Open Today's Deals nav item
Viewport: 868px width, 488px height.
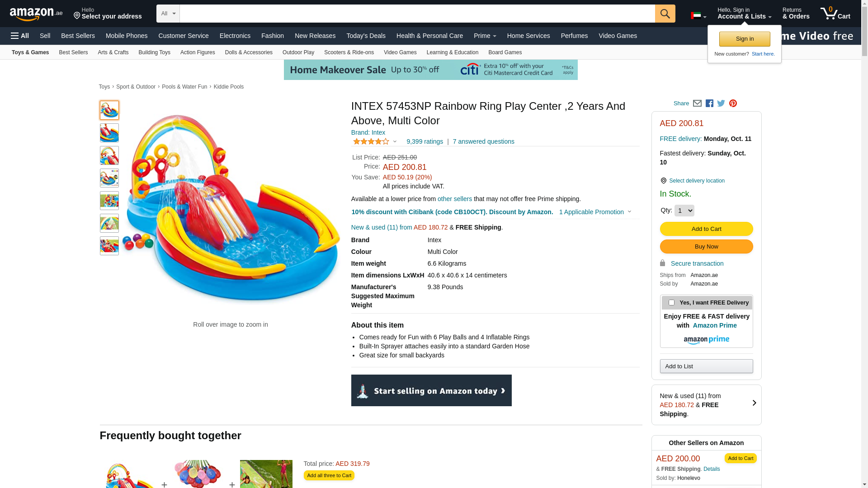click(x=366, y=36)
